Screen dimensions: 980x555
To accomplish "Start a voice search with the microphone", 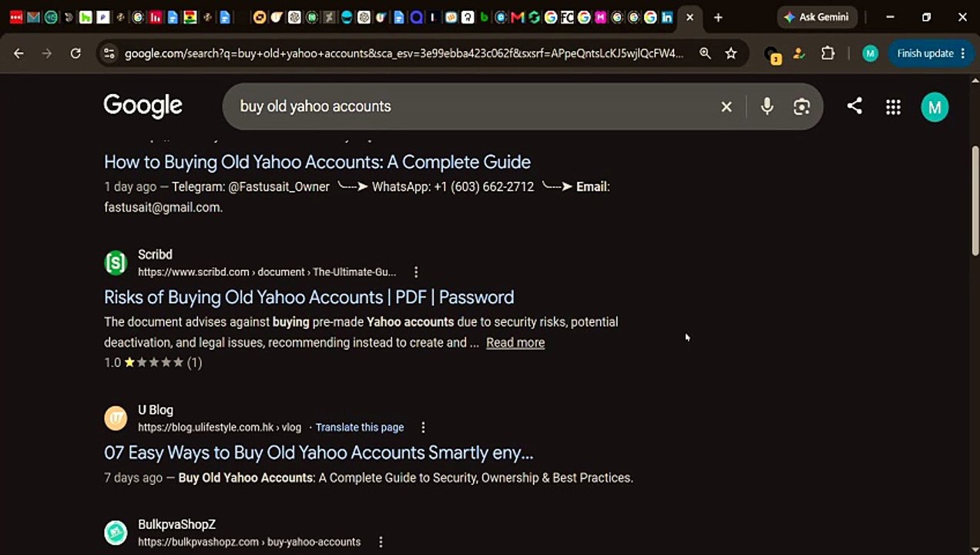I will 767,106.
